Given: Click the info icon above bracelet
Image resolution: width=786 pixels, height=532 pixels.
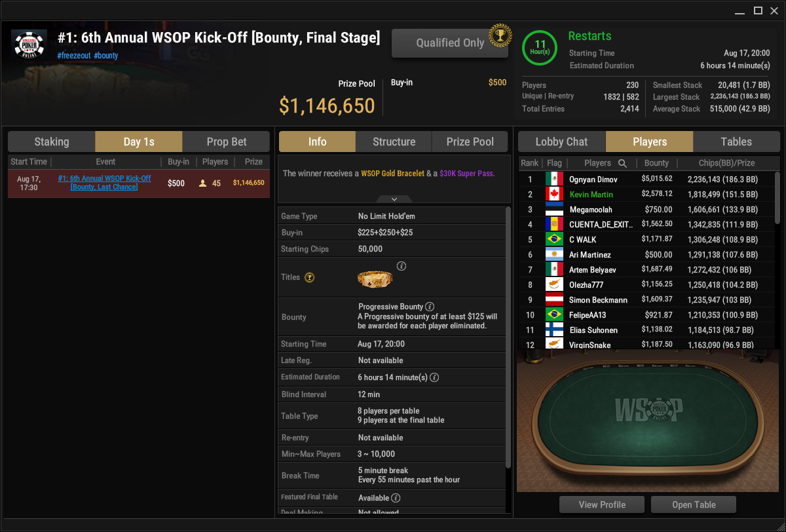Looking at the screenshot, I should [x=402, y=266].
